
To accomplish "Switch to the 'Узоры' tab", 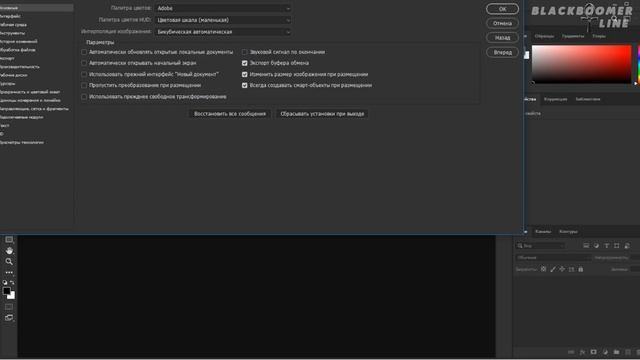I will click(x=599, y=36).
